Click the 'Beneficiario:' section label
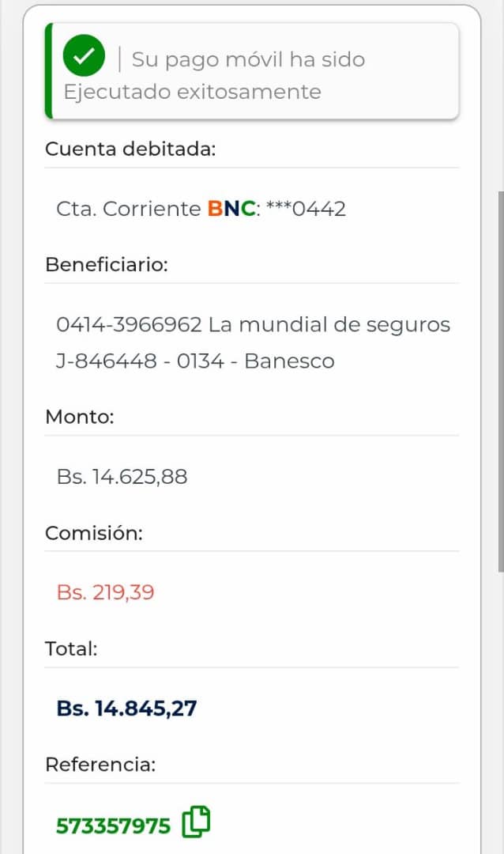 (x=107, y=264)
